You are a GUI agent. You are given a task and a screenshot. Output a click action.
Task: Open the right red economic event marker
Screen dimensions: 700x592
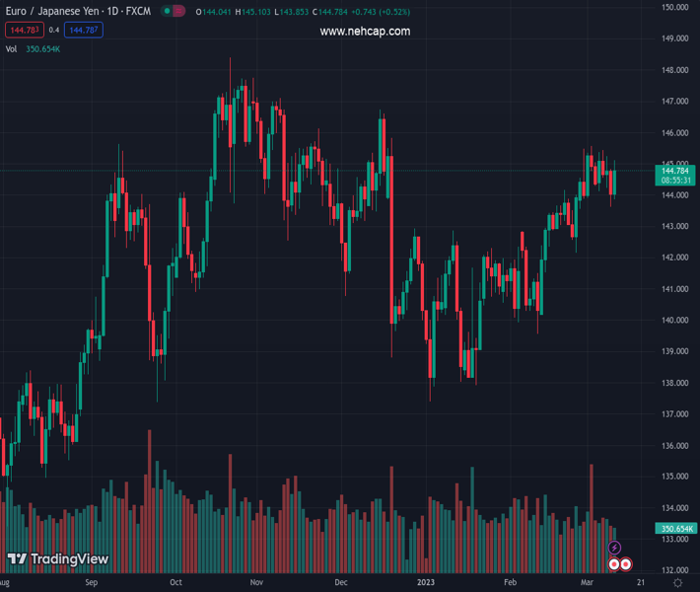coord(626,564)
